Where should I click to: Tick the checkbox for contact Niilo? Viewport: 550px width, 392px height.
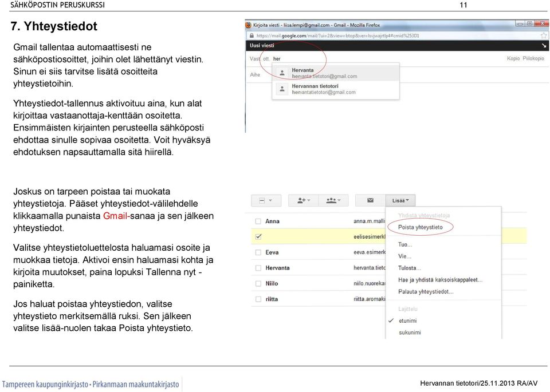pyautogui.click(x=258, y=283)
